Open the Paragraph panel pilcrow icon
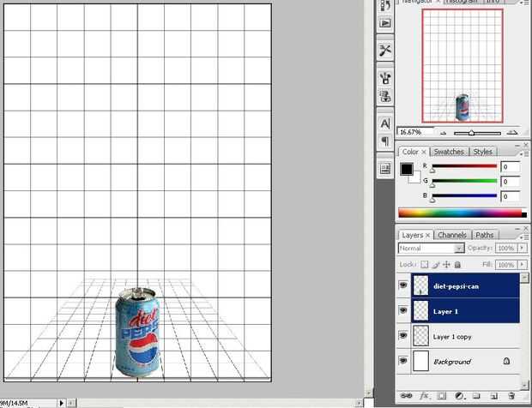 [x=385, y=141]
